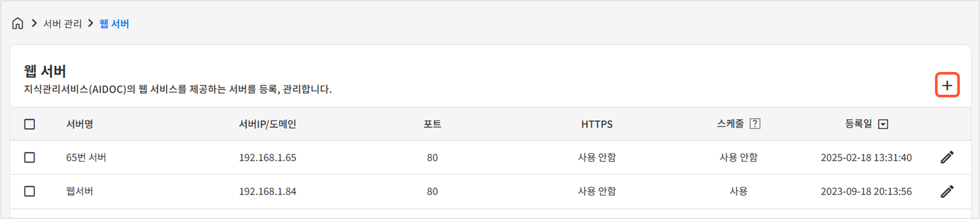Viewport: 980px width, 219px height.
Task: Select all servers with header checkbox
Action: (x=29, y=124)
